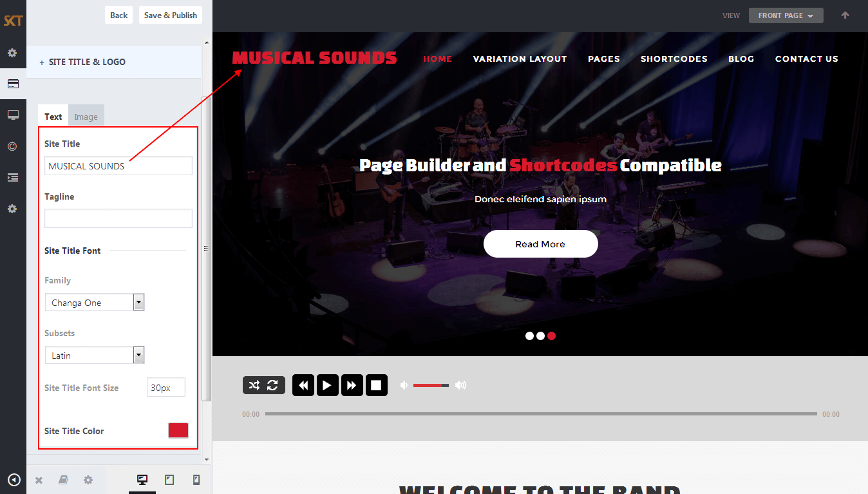Click the Read More button
This screenshot has width=868, height=494.
click(x=540, y=244)
